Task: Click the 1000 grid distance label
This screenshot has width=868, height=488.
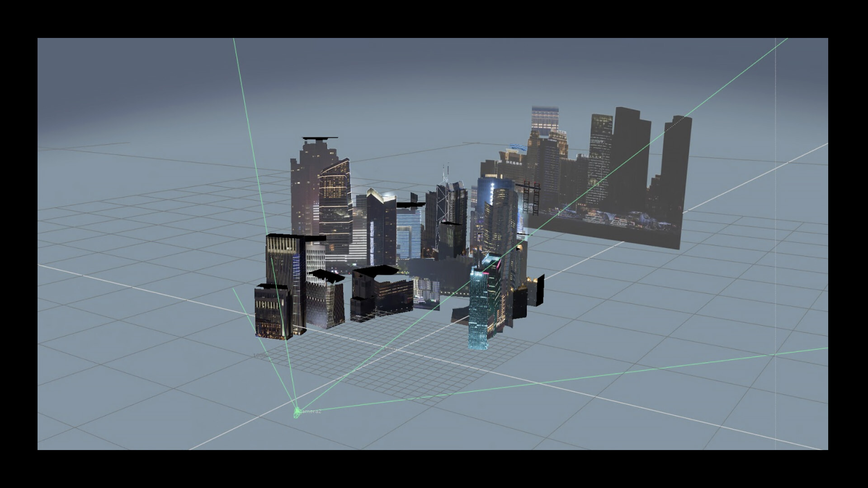Action: click(x=390, y=349)
